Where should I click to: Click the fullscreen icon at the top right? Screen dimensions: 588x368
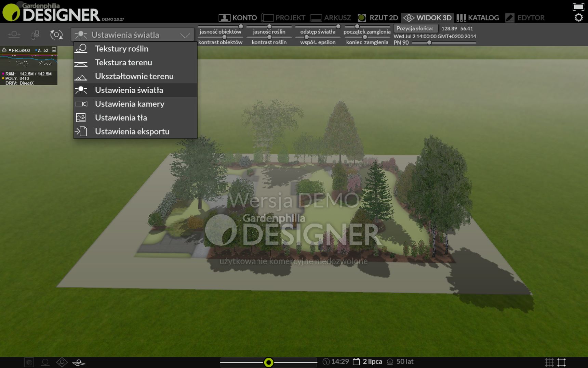pyautogui.click(x=578, y=7)
